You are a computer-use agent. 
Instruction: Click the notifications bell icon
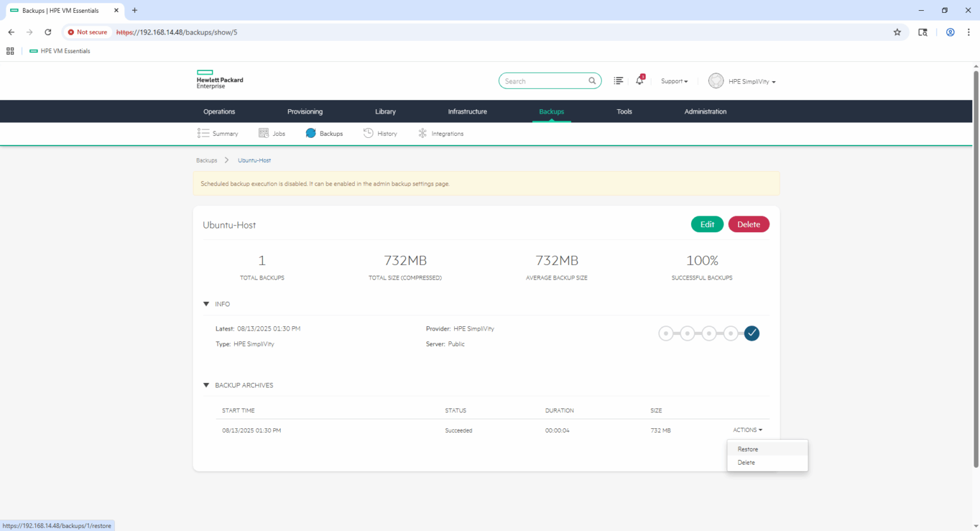[639, 81]
